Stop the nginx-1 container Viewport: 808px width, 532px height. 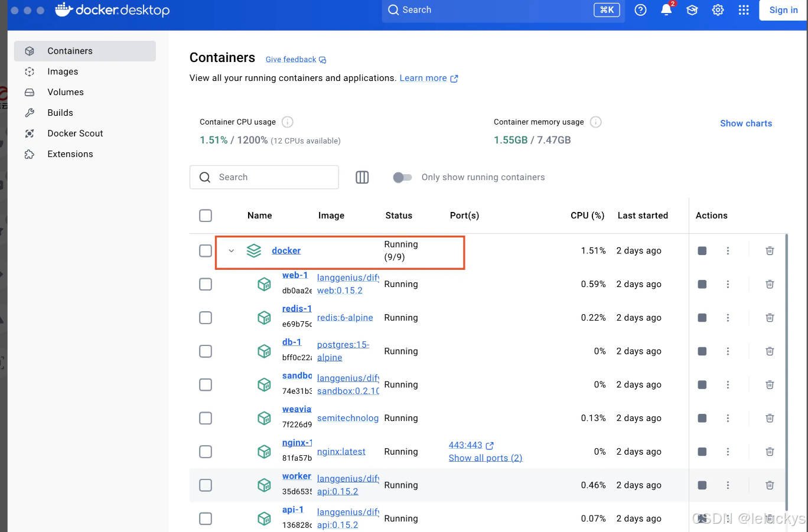coord(702,452)
